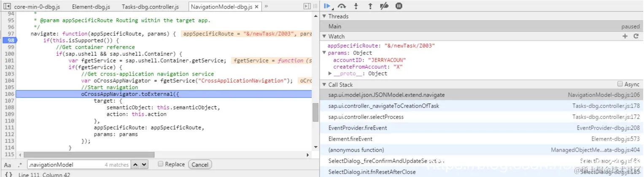Click the horizontal scrollbar right arrow
Screen dimensions: 644x177
[x=308, y=155]
